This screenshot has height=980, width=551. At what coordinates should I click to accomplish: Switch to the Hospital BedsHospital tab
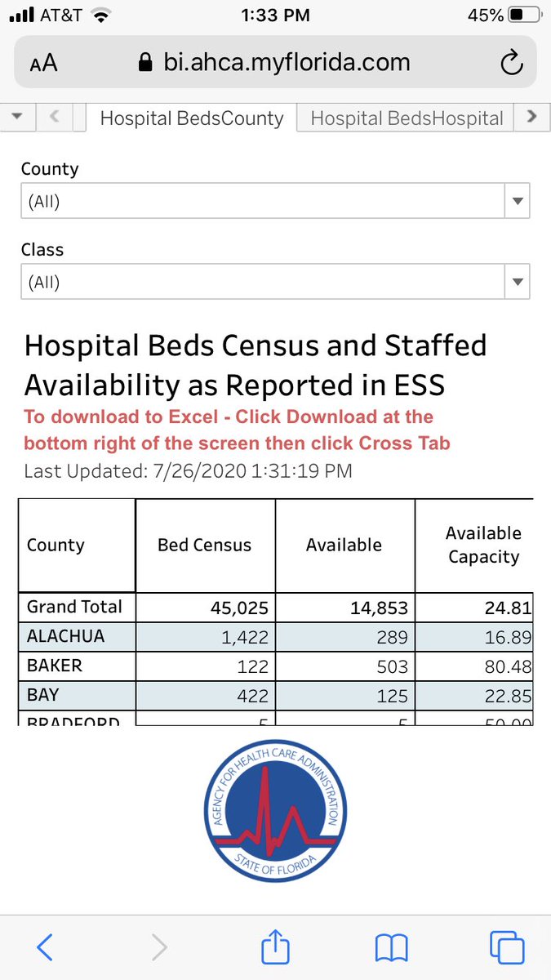(x=407, y=118)
